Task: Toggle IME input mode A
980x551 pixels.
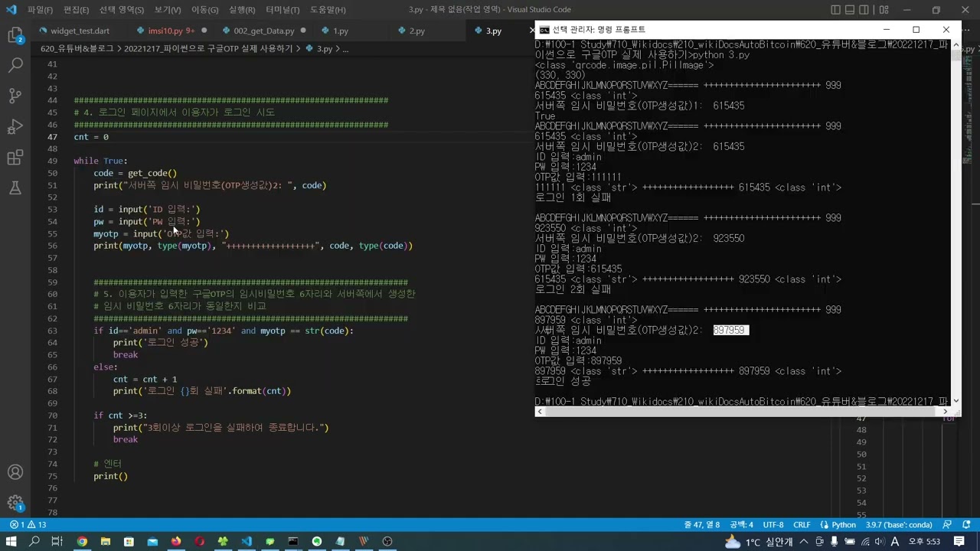Action: point(894,542)
